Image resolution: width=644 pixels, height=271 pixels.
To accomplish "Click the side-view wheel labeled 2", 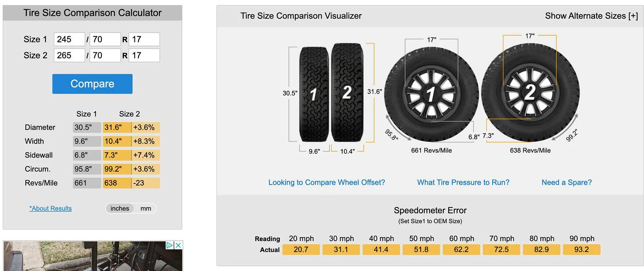I will [x=530, y=92].
